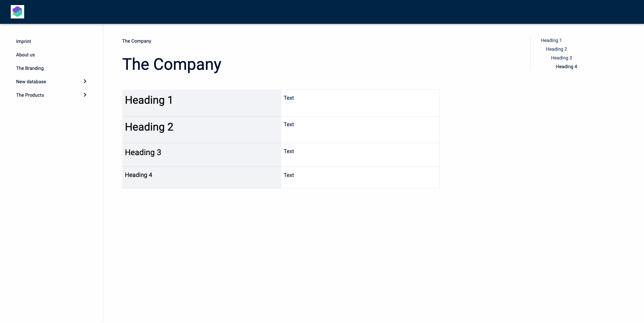Click the hexagon logo in header
The width and height of the screenshot is (644, 323).
coord(17,12)
